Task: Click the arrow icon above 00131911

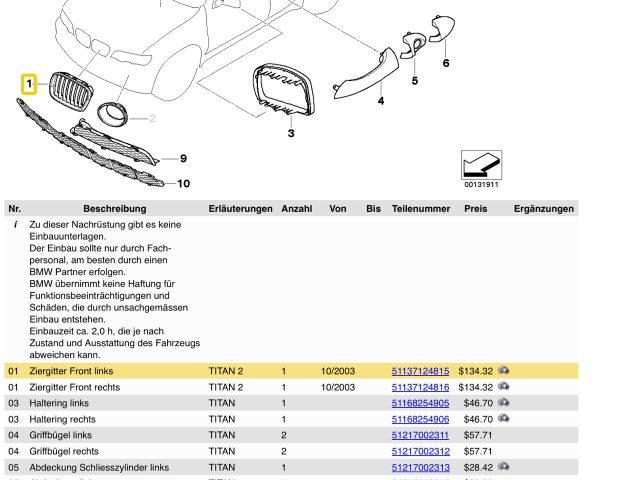Action: click(481, 165)
